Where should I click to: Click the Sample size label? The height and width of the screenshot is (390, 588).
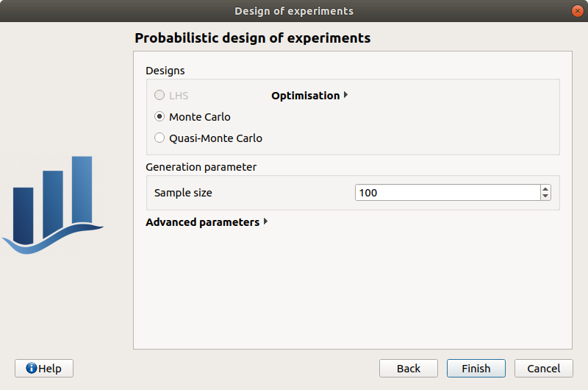[183, 193]
